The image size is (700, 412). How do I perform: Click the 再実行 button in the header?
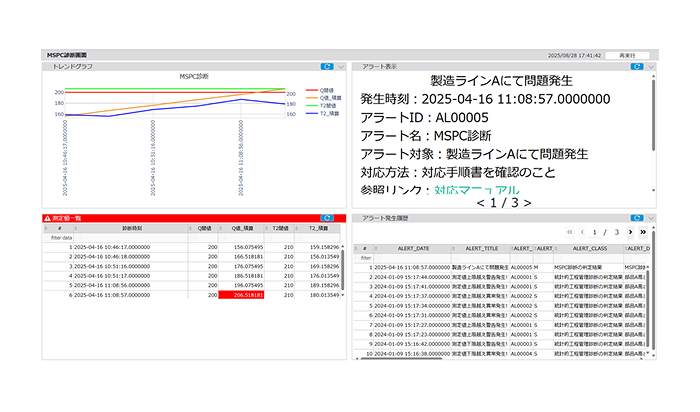626,55
